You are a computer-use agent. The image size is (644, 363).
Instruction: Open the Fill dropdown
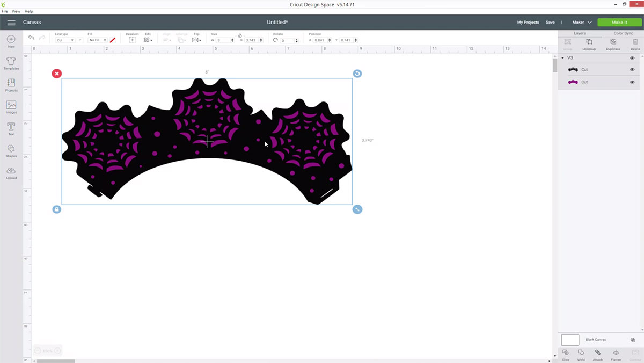tap(97, 40)
